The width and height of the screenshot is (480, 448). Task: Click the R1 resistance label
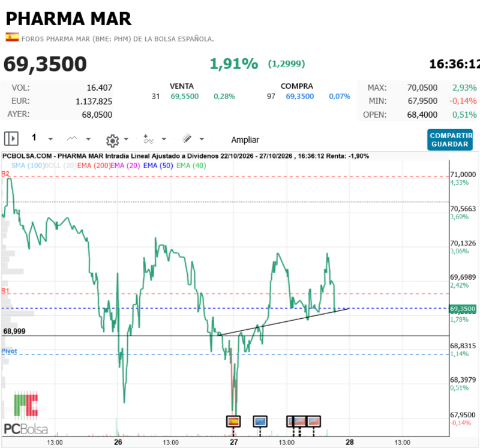(5, 291)
